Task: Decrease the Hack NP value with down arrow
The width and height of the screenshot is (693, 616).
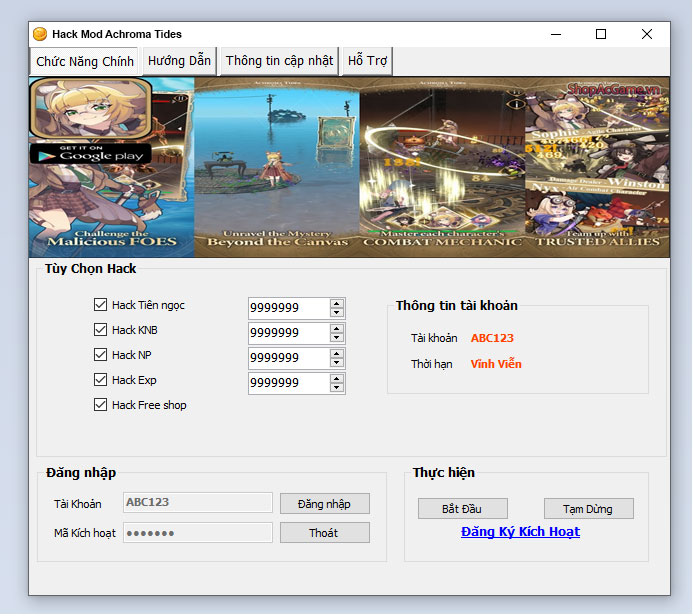Action: pos(337,363)
